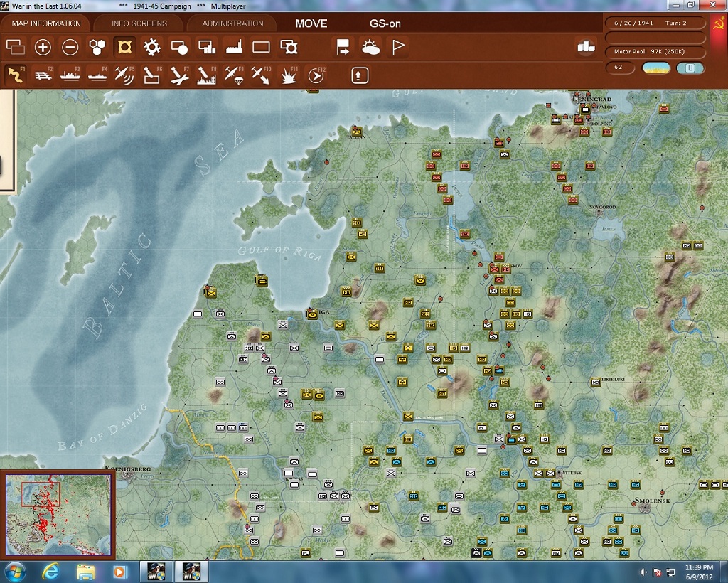The image size is (728, 583).
Task: Click the F12 end turn icon
Action: [x=316, y=75]
